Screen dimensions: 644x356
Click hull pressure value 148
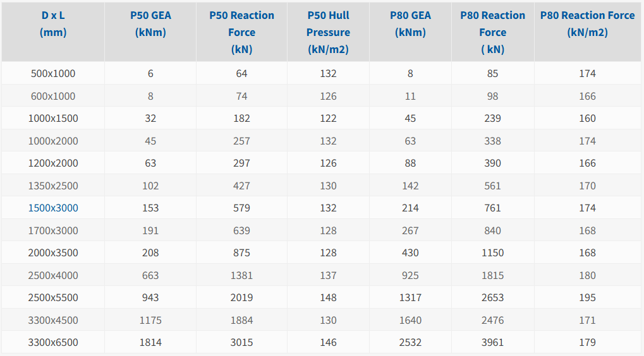pyautogui.click(x=328, y=297)
